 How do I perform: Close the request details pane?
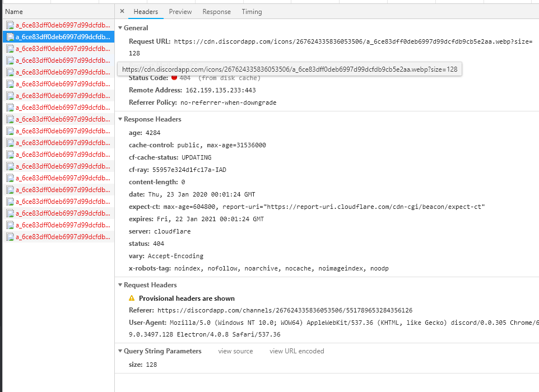click(122, 11)
